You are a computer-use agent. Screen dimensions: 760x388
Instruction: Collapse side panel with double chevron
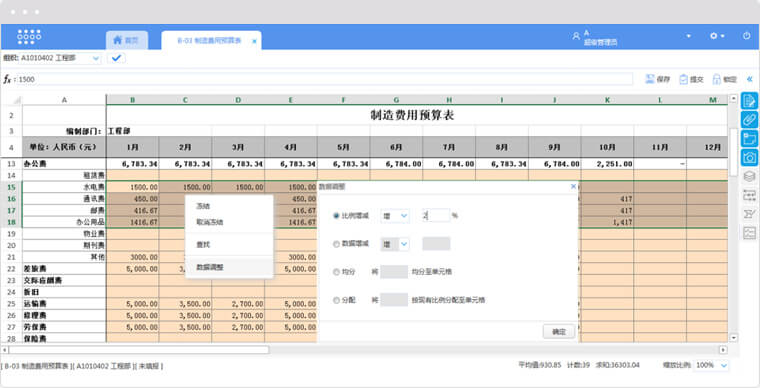coord(749,79)
